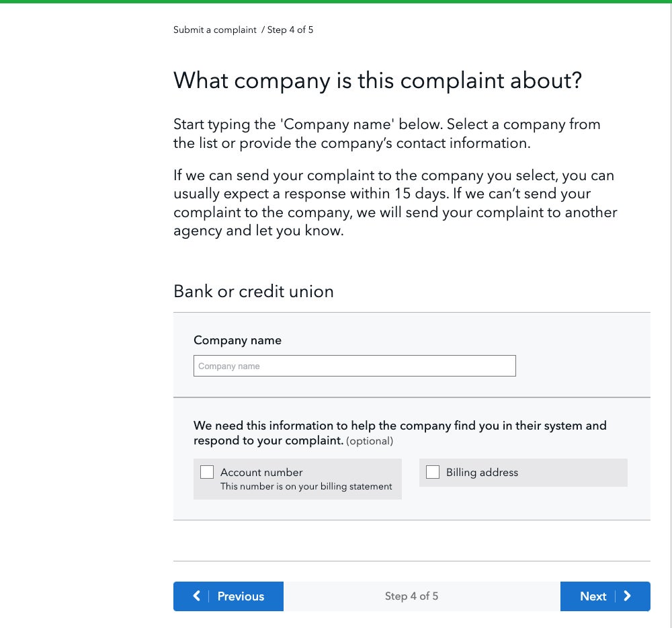Click the paragraph about 15 days response

pos(394,203)
